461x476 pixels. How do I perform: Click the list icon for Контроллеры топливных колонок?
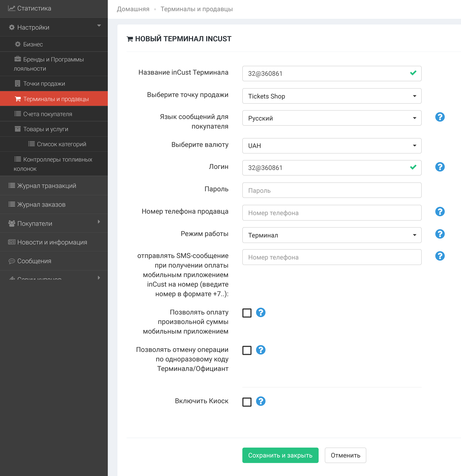point(18,159)
